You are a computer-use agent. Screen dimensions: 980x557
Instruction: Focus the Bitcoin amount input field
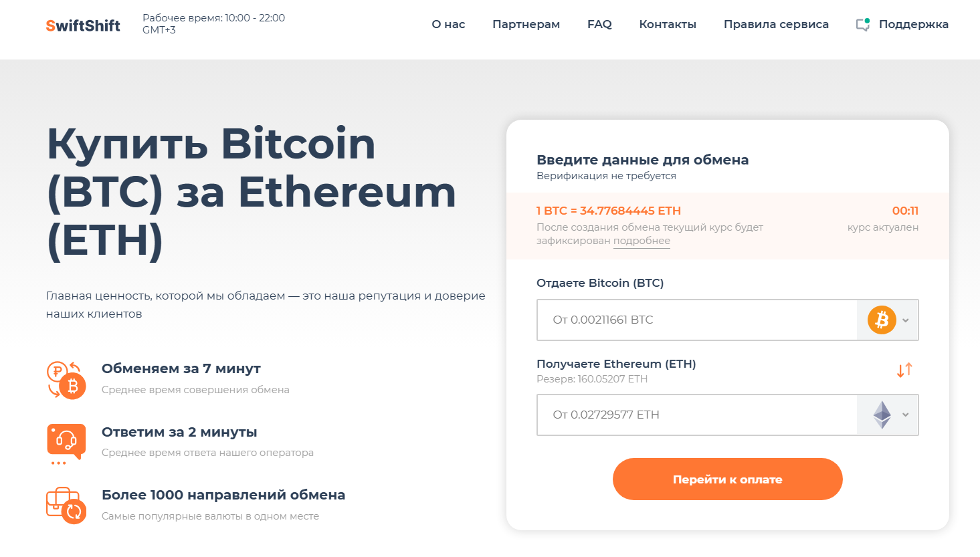pos(696,320)
